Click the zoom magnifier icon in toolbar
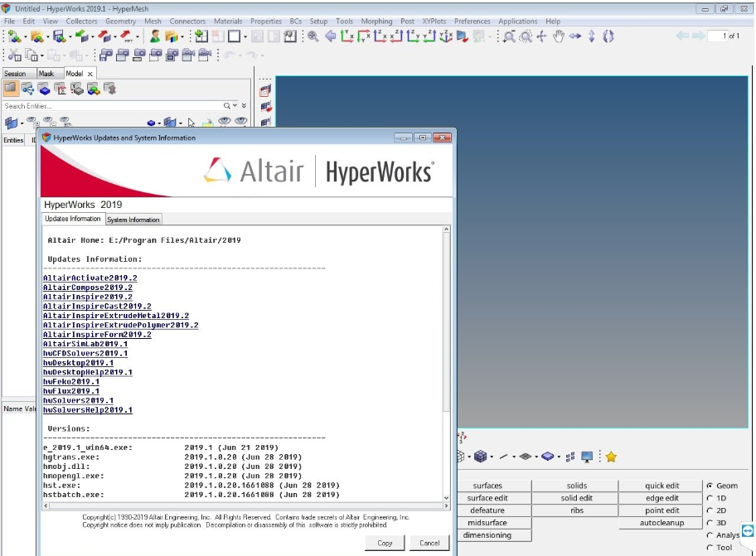Image resolution: width=756 pixels, height=556 pixels. coord(313,36)
